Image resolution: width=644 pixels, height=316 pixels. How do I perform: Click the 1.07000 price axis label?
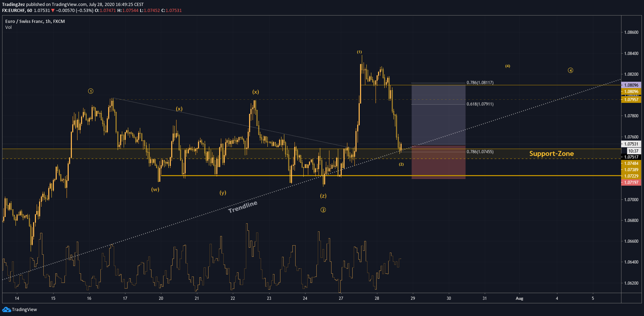pyautogui.click(x=631, y=200)
